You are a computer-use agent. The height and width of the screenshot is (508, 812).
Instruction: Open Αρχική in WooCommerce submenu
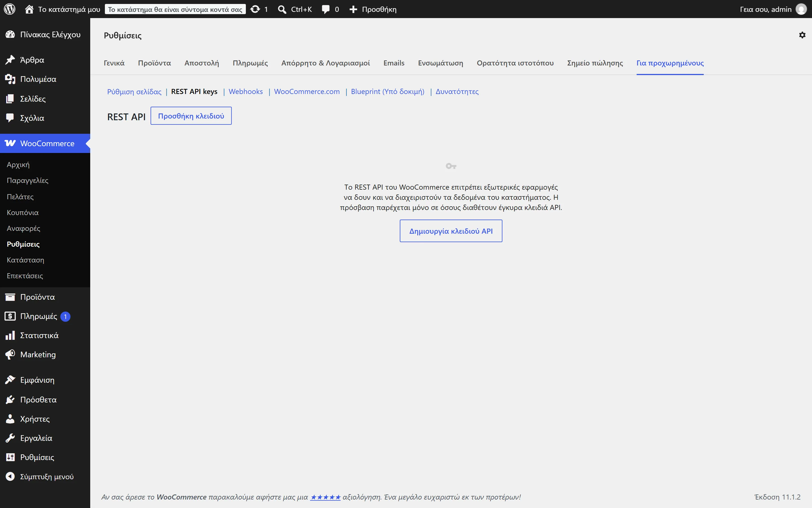pyautogui.click(x=18, y=165)
